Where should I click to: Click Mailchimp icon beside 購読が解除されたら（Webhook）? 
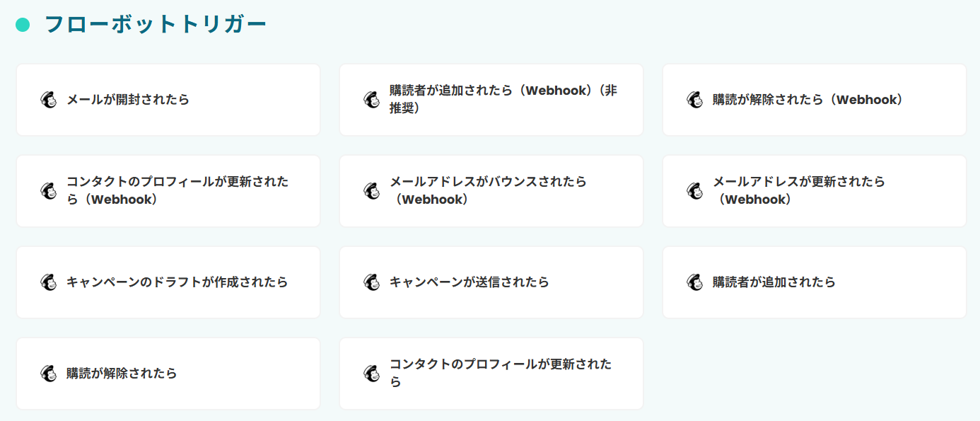695,100
